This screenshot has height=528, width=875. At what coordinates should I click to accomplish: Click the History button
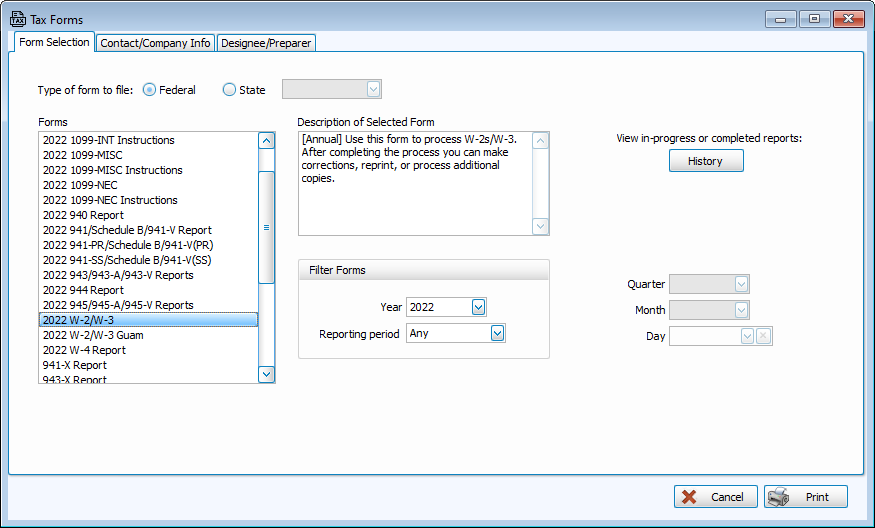(x=705, y=161)
